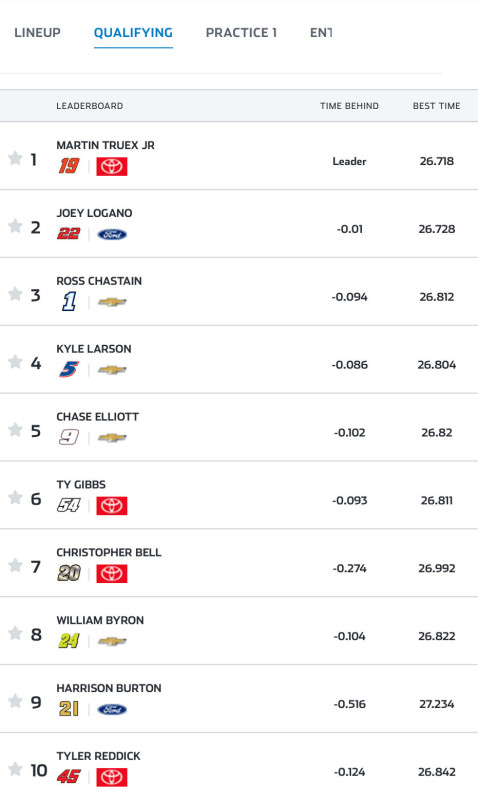The width and height of the screenshot is (478, 800).
Task: Click the number 1 car badge
Action: pos(69,302)
